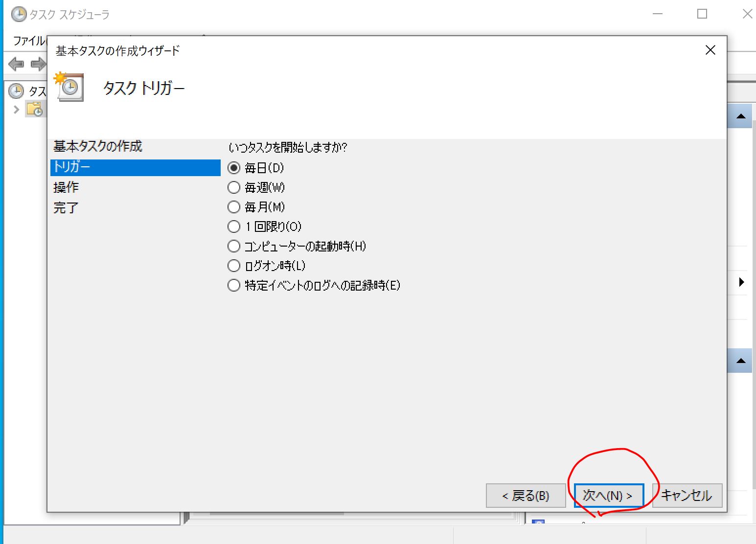Click the Task Scheduler title bar icon
756x544 pixels.
19,14
